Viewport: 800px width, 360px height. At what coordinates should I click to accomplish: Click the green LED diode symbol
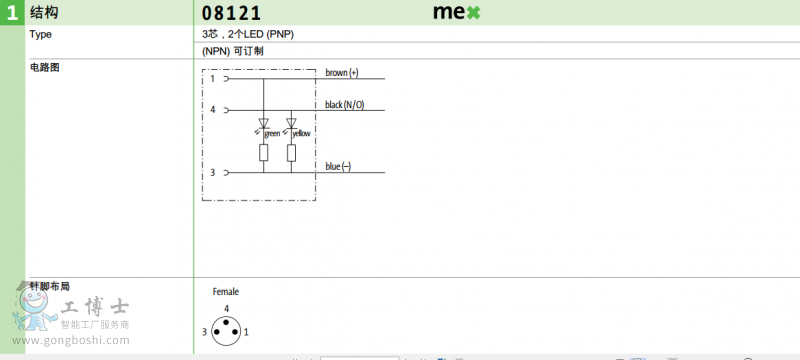click(264, 123)
